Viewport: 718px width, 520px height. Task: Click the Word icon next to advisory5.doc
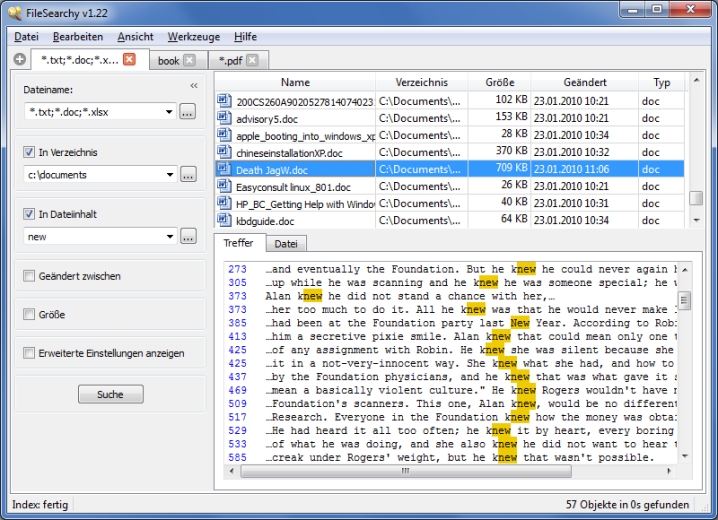coord(224,118)
